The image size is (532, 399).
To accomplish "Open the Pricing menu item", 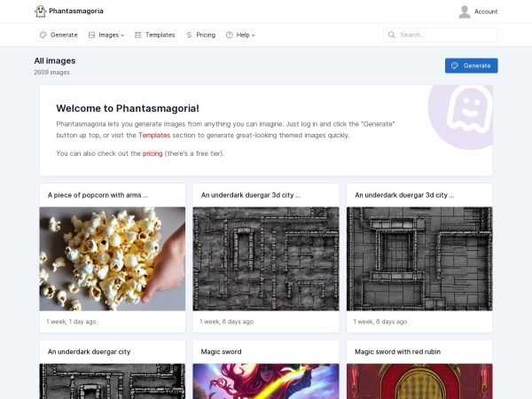I will click(x=205, y=35).
